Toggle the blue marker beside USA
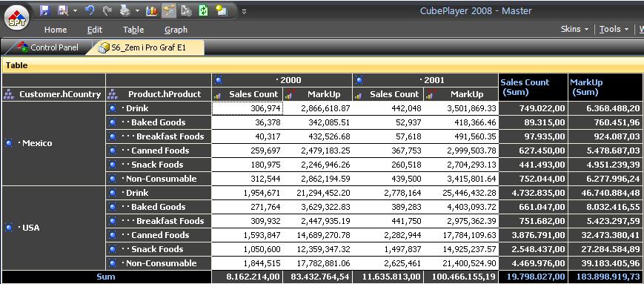The height and width of the screenshot is (284, 644). point(9,228)
